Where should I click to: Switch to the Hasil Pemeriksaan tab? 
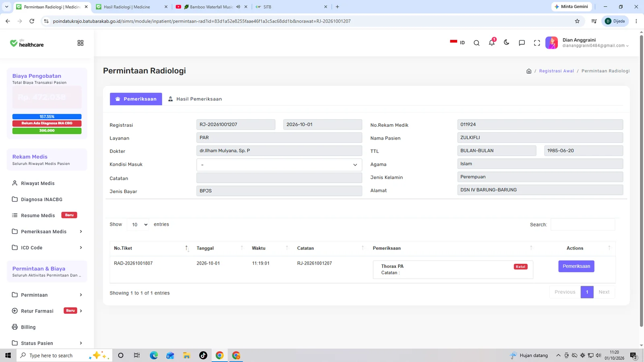(x=195, y=99)
